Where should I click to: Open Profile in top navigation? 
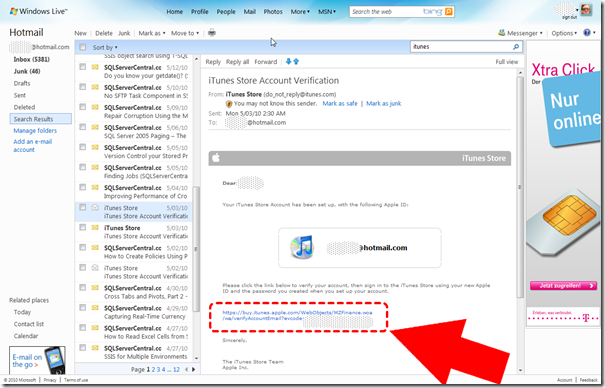click(199, 12)
